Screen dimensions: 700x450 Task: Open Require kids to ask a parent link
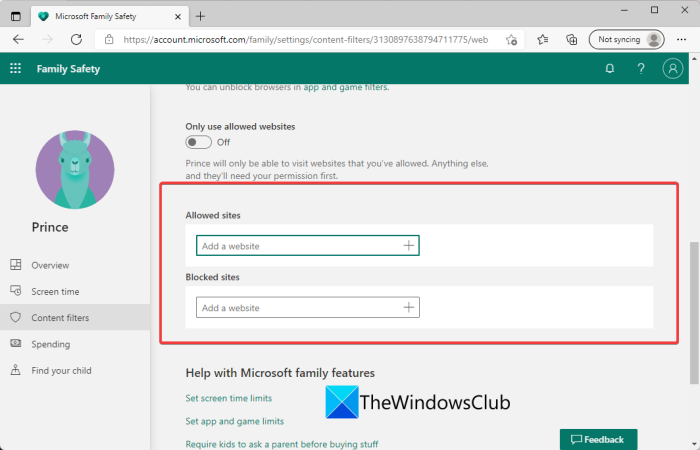(282, 444)
